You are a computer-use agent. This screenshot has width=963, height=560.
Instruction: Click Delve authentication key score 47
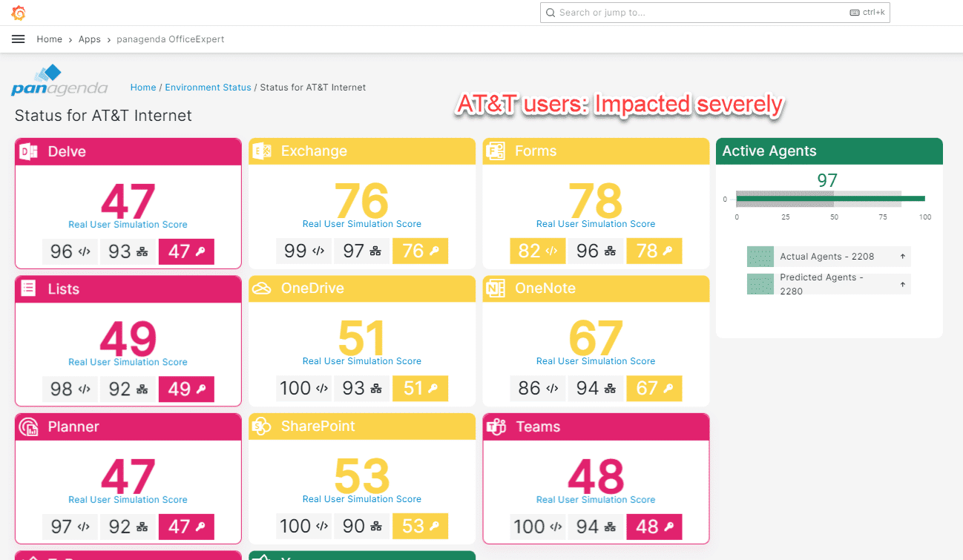(x=186, y=251)
